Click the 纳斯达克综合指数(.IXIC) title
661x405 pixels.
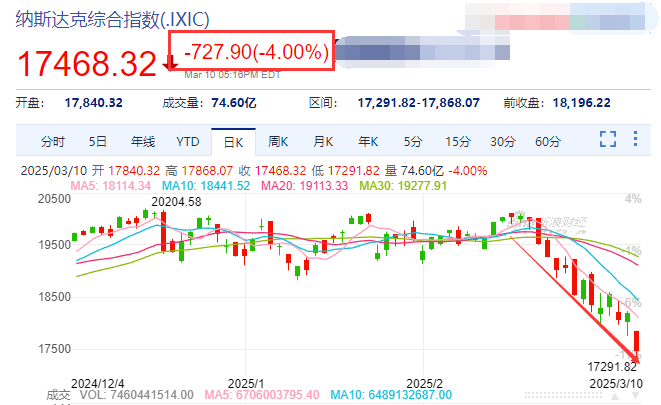(113, 19)
